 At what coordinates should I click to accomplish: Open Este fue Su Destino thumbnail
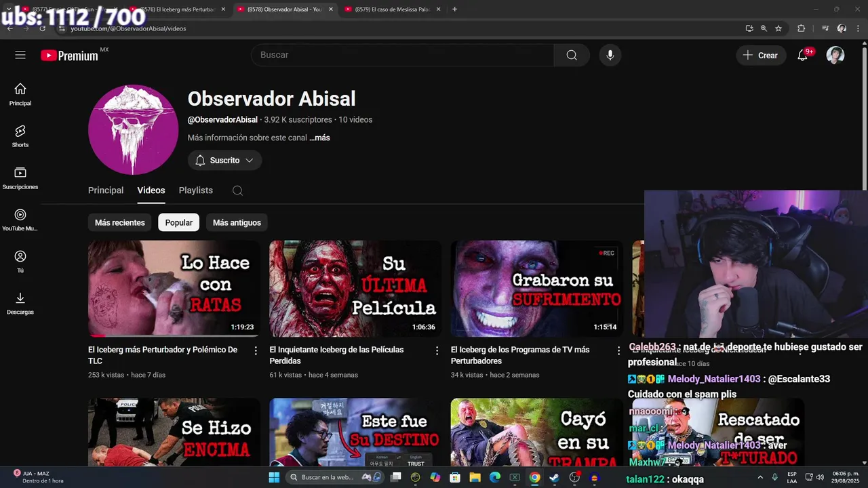point(355,432)
